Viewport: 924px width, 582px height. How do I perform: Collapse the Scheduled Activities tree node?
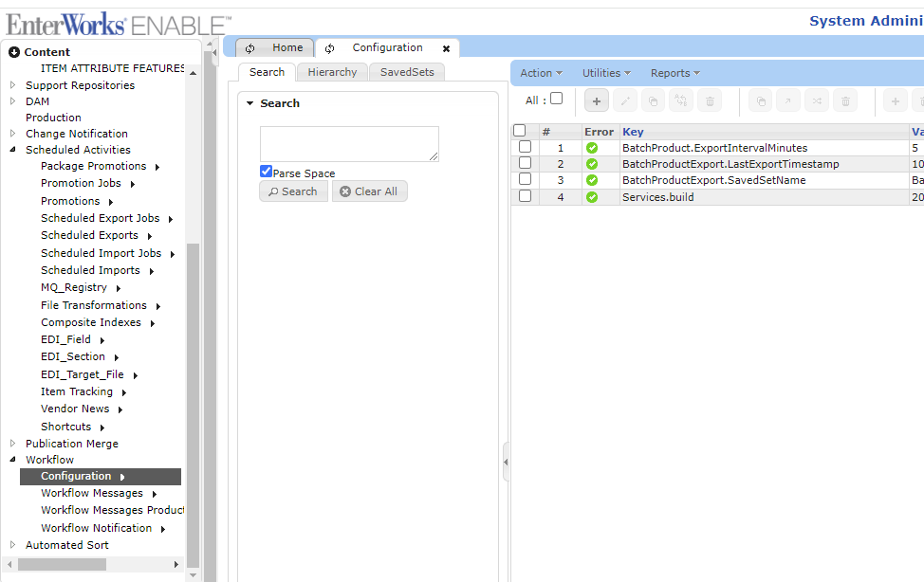coord(13,150)
